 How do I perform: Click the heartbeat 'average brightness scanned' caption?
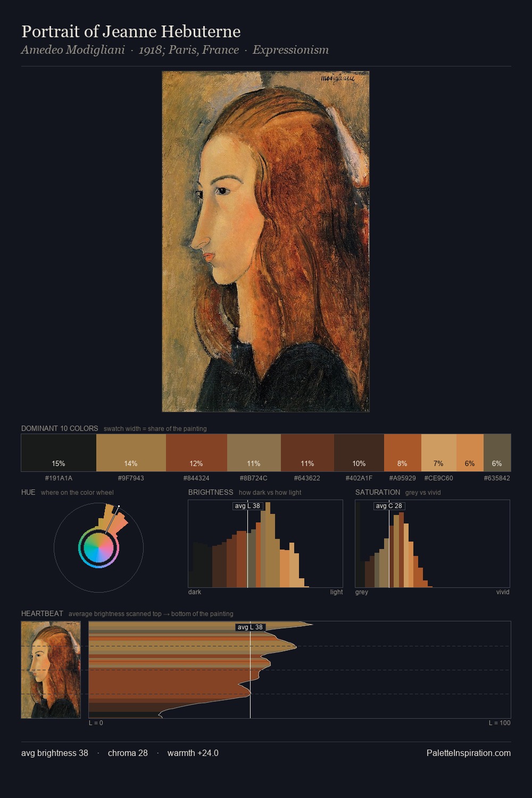click(x=151, y=614)
